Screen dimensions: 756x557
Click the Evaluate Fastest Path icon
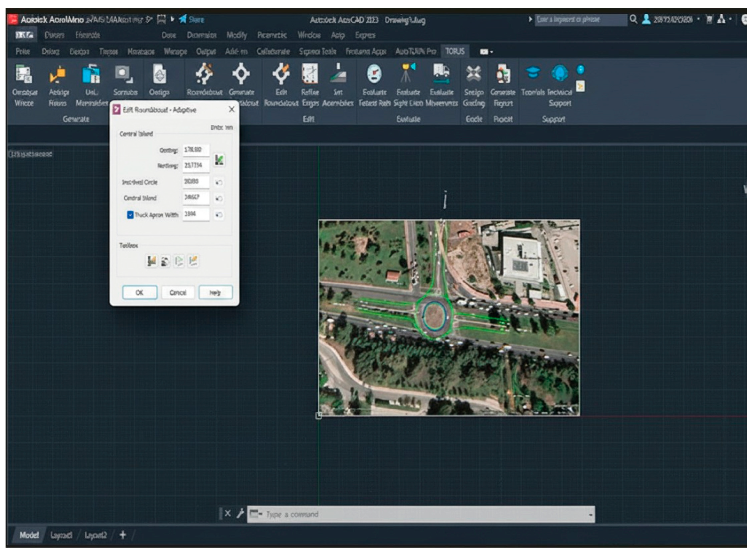point(374,74)
